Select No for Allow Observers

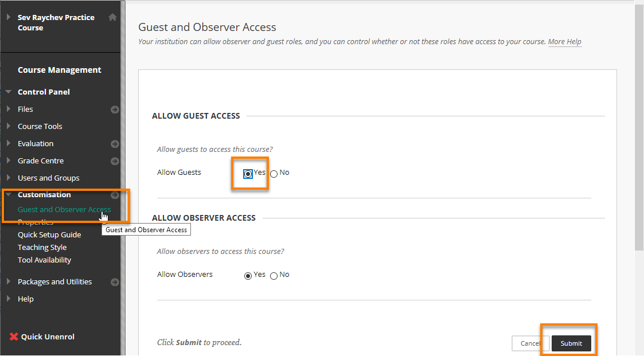point(274,276)
